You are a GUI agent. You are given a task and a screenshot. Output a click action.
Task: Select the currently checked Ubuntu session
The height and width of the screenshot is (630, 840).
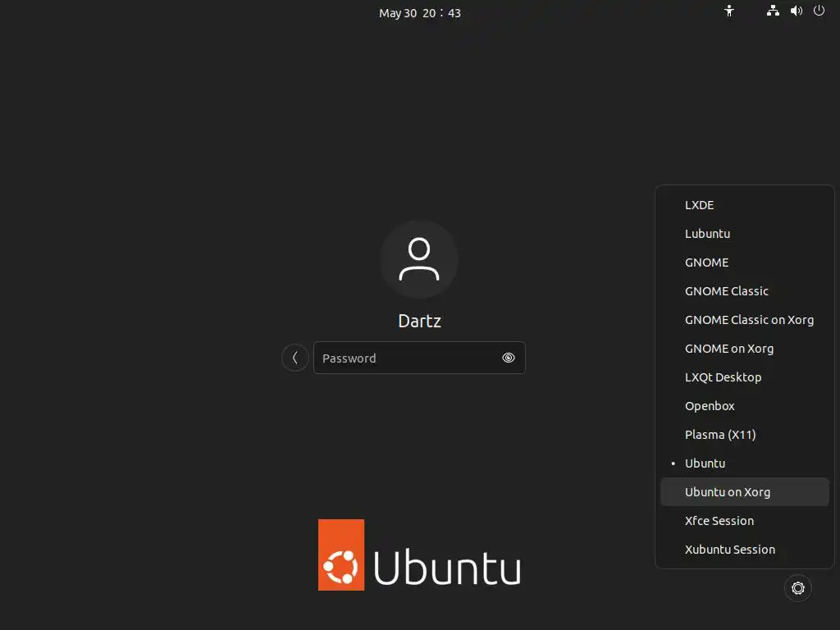745,463
